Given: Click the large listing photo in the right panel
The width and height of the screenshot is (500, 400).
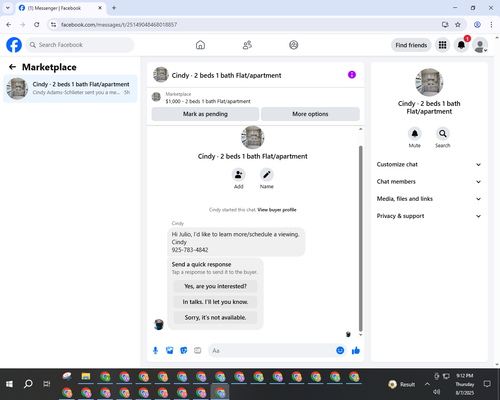Looking at the screenshot, I should click(x=429, y=82).
